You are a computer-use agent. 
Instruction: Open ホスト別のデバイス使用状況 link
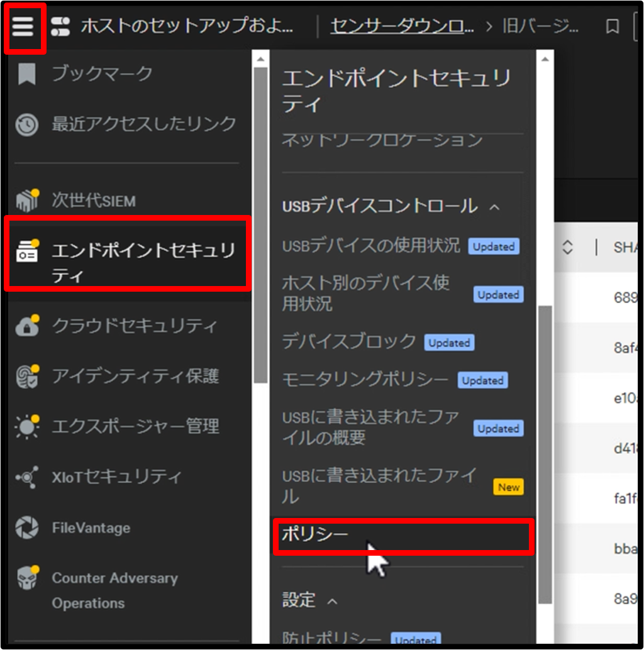[365, 293]
